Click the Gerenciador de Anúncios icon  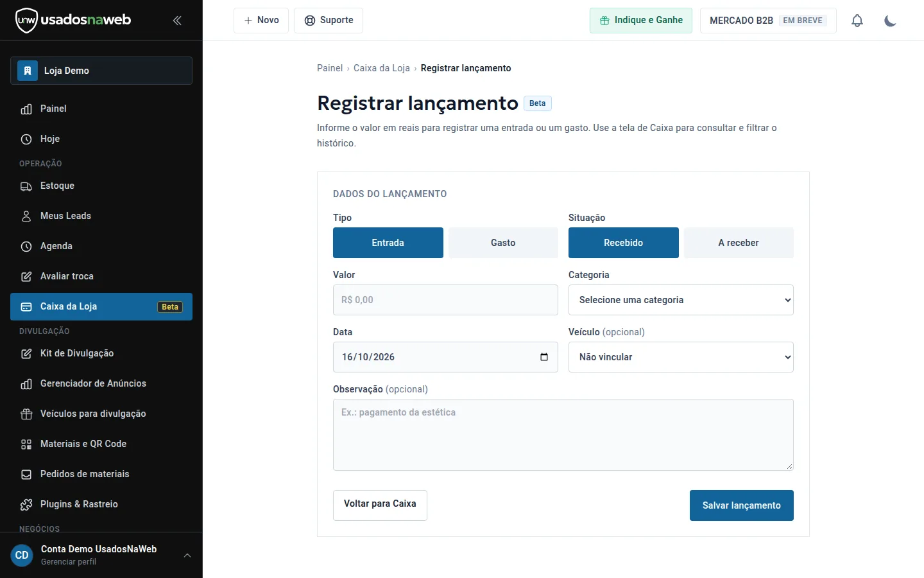(x=26, y=384)
